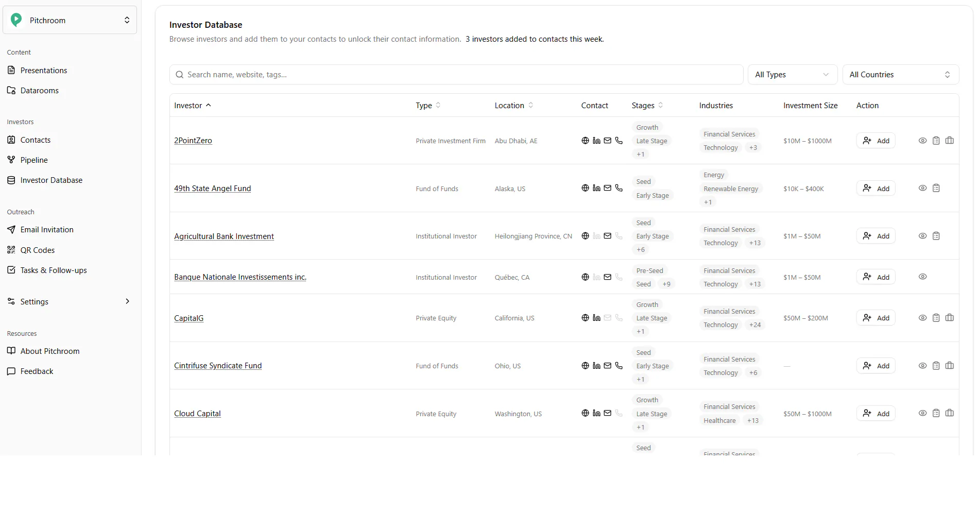Expand the +9 stages badge for Banque Nationale
980x529 pixels.
click(x=666, y=284)
